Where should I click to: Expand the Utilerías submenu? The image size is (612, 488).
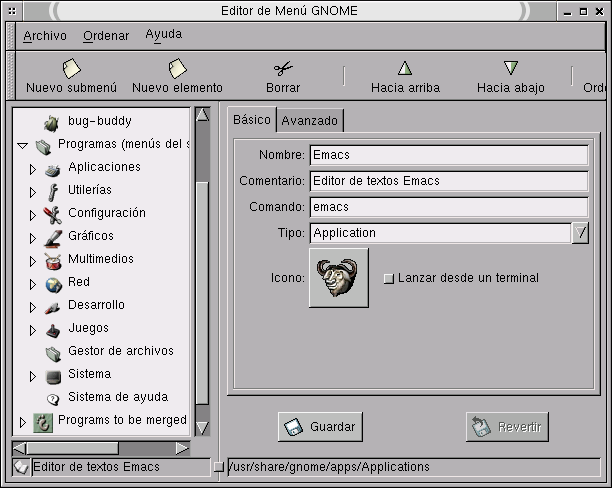click(x=33, y=192)
